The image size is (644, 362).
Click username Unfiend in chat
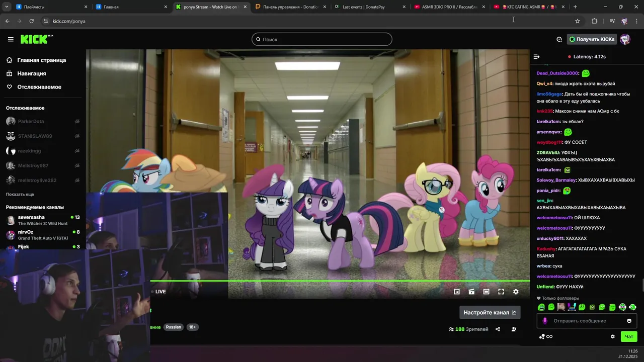(545, 287)
